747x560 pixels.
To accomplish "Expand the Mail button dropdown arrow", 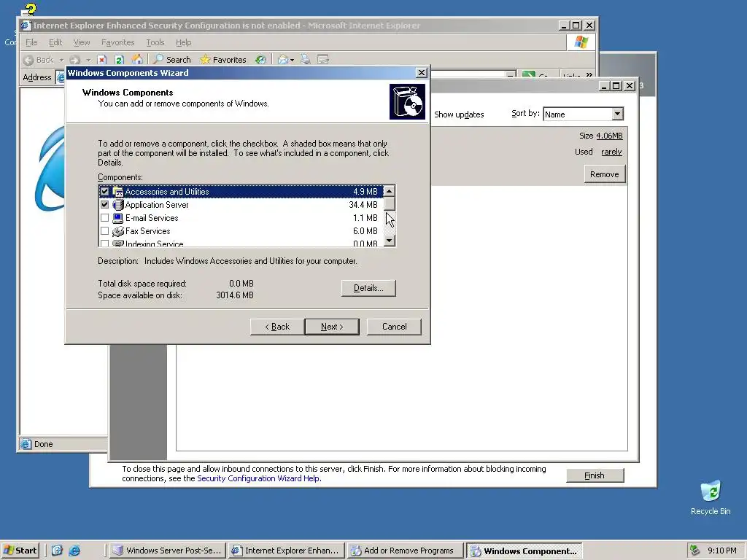I will (x=292, y=60).
